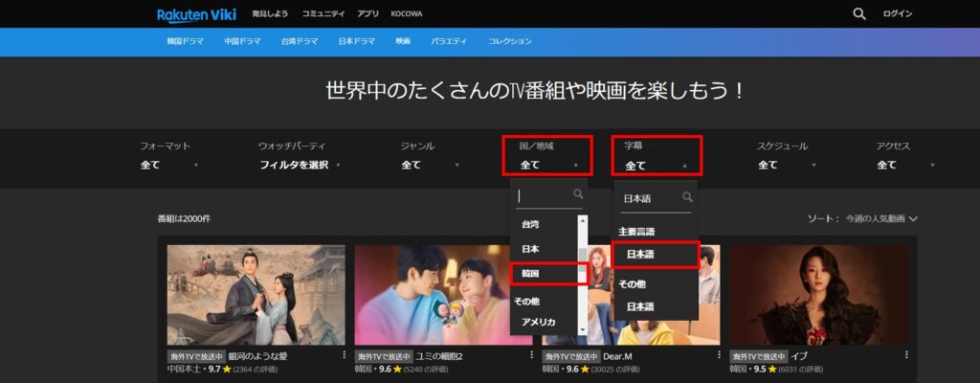Go to 韓国ドラマ category
The image size is (980, 383).
185,41
